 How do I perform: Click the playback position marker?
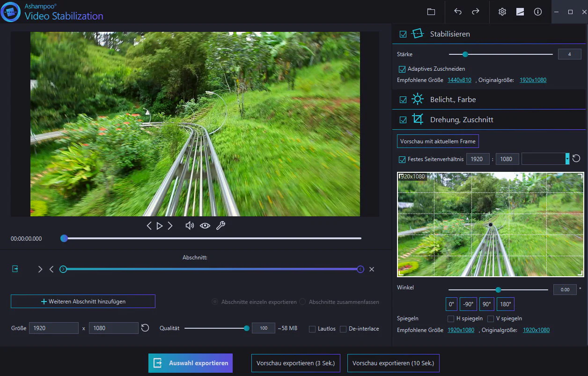64,238
